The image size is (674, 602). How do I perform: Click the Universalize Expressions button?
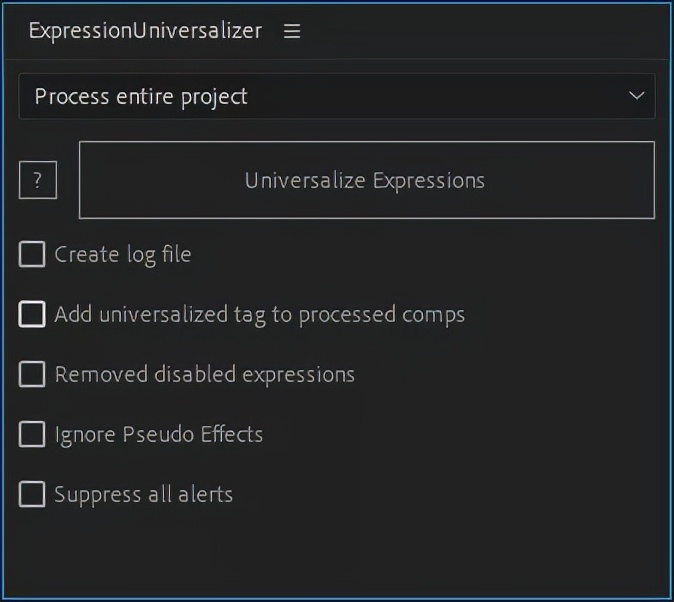(366, 180)
